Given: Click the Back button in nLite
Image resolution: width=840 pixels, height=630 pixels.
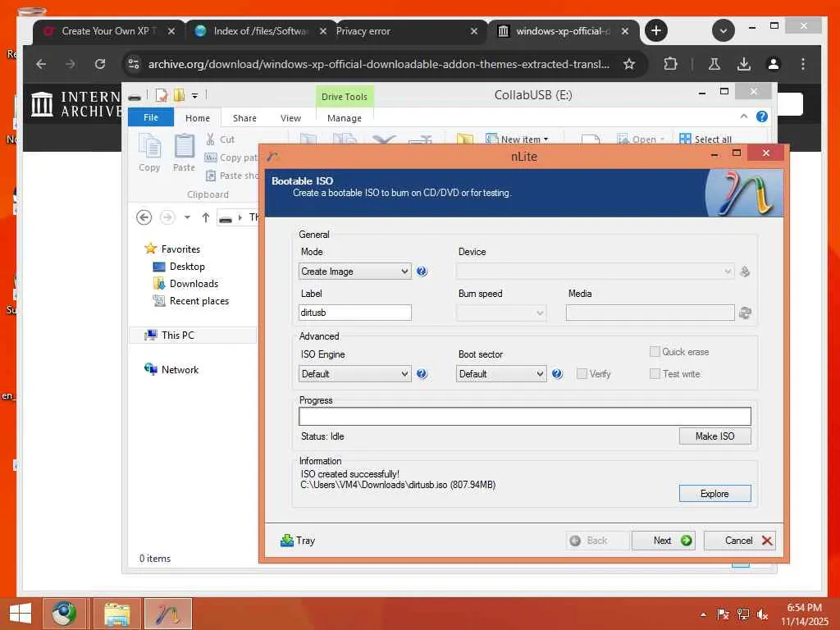Looking at the screenshot, I should pyautogui.click(x=597, y=541).
